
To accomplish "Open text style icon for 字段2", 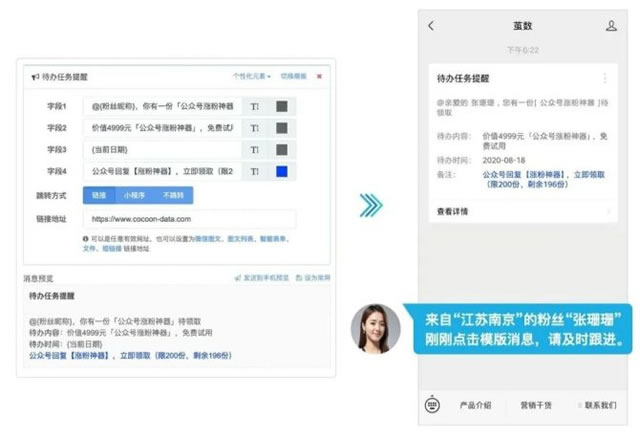I will [255, 128].
